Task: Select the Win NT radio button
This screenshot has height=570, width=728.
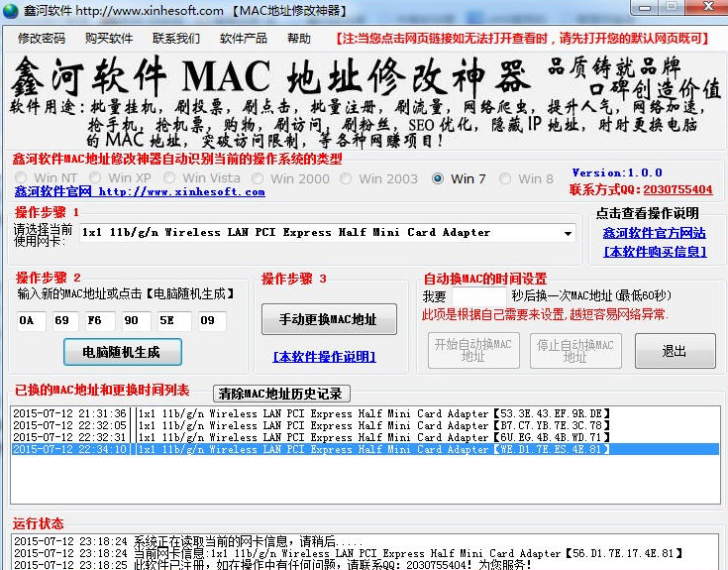Action: pos(46,177)
